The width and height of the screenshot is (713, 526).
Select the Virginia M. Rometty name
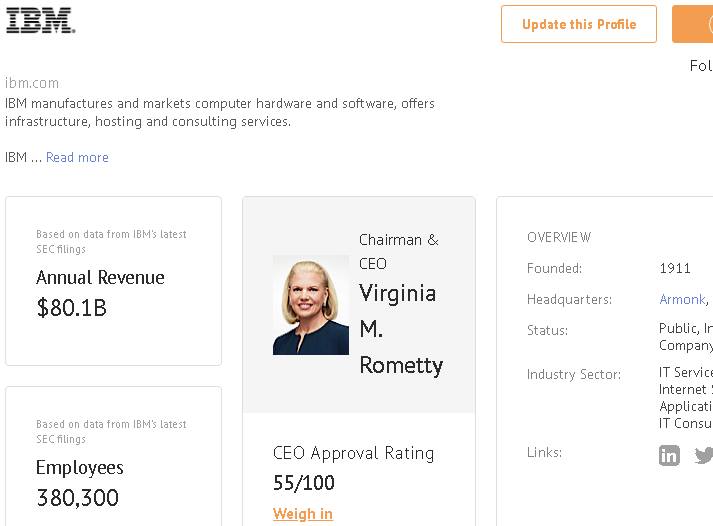coord(400,329)
